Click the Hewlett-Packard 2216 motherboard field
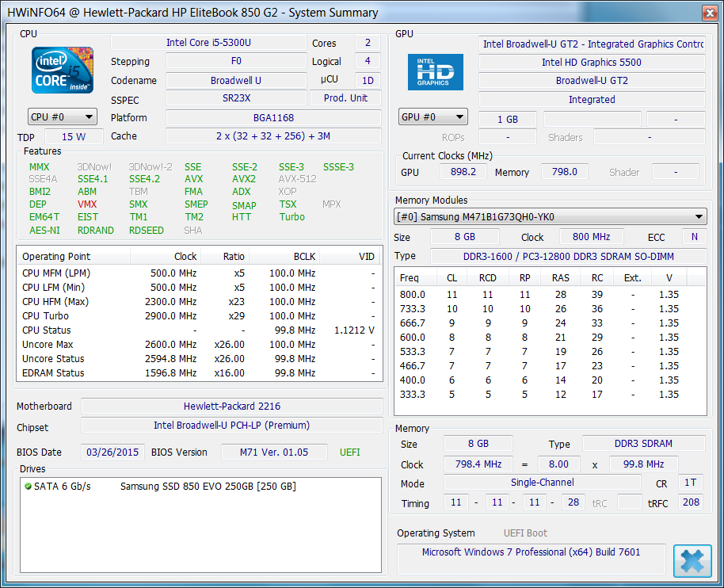Image resolution: width=724 pixels, height=588 pixels. click(232, 406)
